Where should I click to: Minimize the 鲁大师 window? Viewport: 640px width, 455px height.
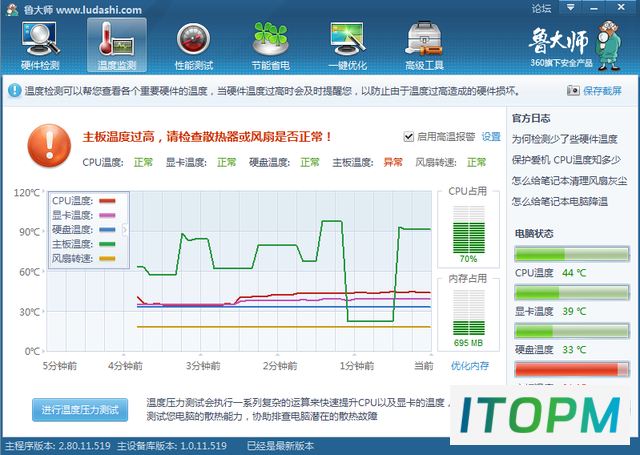pos(594,7)
